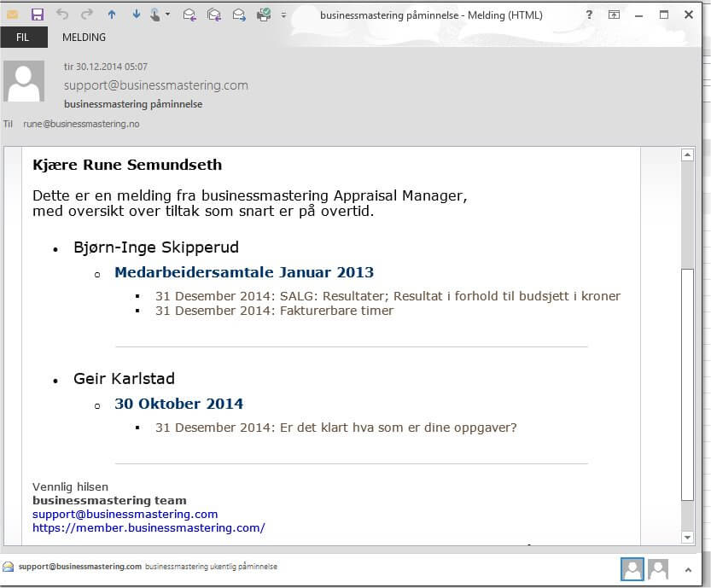Toggle touch/mouse mode hand icon
The height and width of the screenshot is (588, 711).
point(155,15)
